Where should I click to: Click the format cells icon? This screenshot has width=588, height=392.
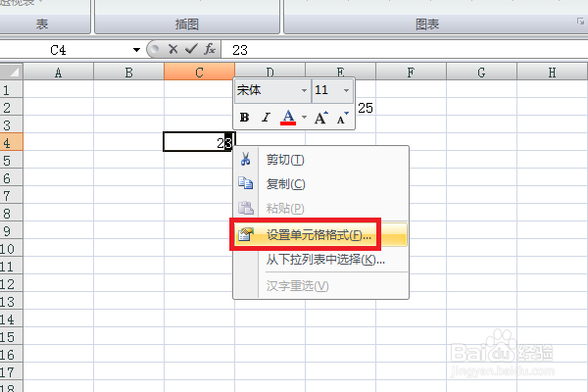[x=246, y=234]
